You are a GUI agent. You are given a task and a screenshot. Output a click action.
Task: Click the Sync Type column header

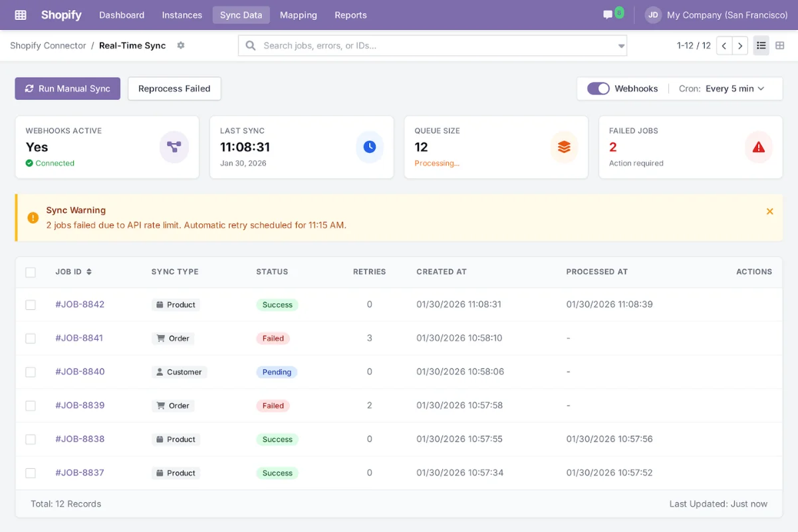pos(175,271)
